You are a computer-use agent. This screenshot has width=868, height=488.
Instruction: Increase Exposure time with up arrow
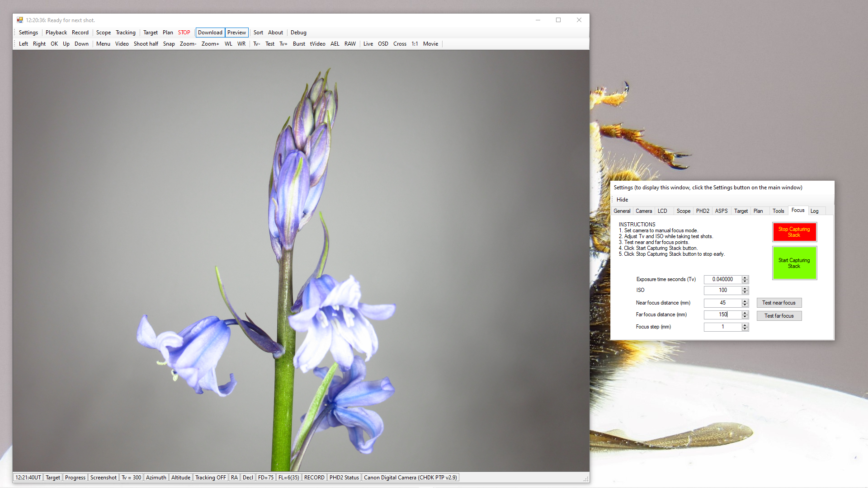pyautogui.click(x=745, y=277)
